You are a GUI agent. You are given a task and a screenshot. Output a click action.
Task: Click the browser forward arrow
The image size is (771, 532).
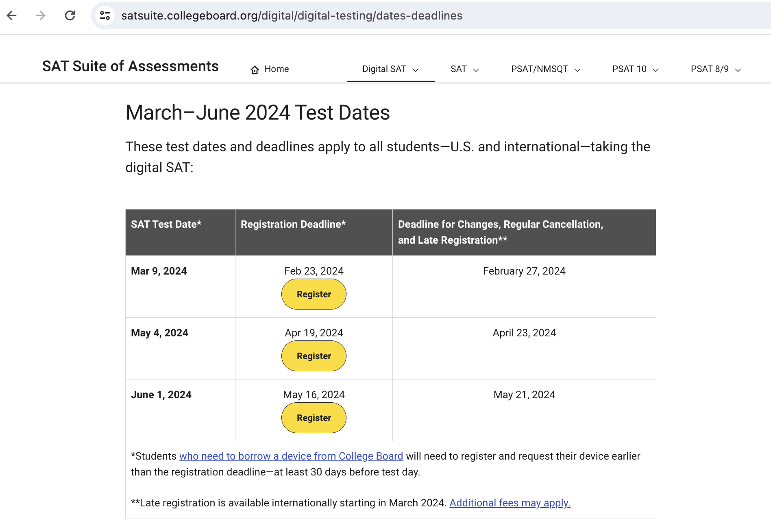(x=40, y=15)
